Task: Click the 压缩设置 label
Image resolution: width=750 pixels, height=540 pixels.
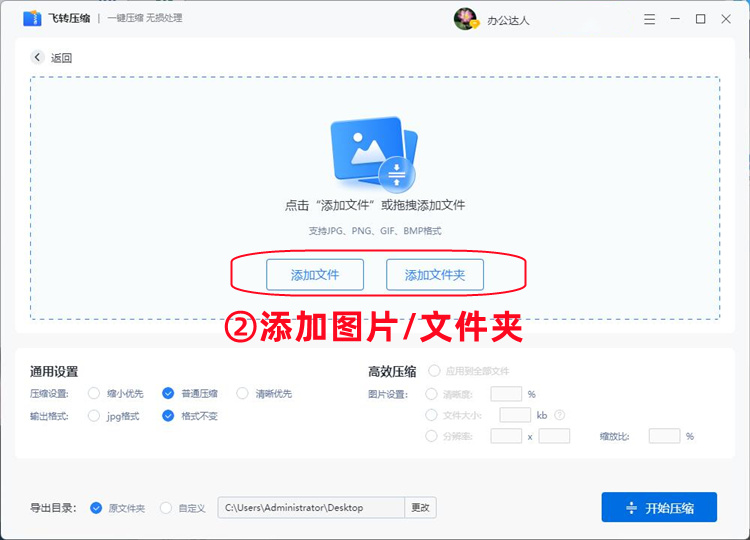Action: coord(49,394)
